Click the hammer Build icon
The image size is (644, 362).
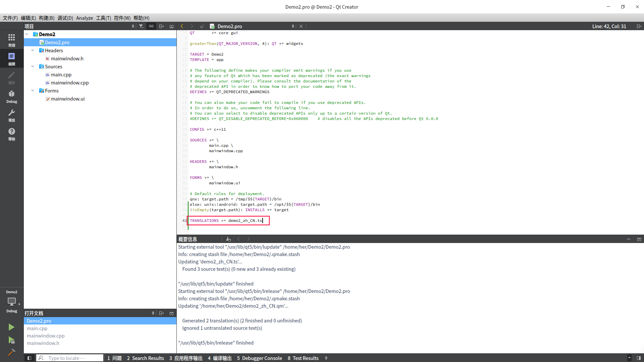point(12,353)
